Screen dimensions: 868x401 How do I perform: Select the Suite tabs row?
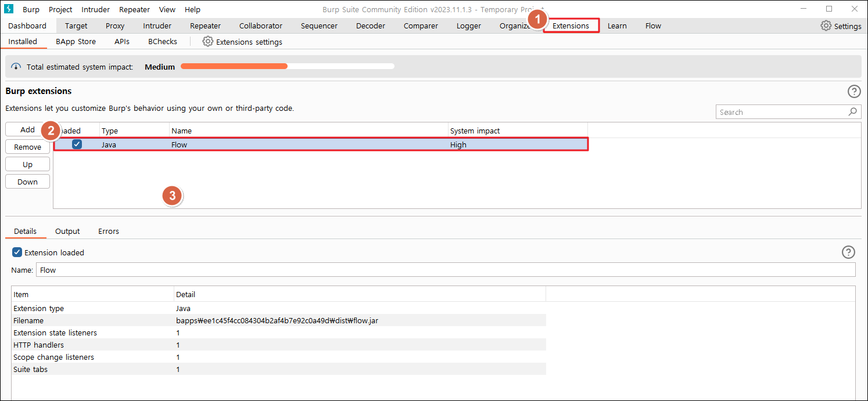279,369
